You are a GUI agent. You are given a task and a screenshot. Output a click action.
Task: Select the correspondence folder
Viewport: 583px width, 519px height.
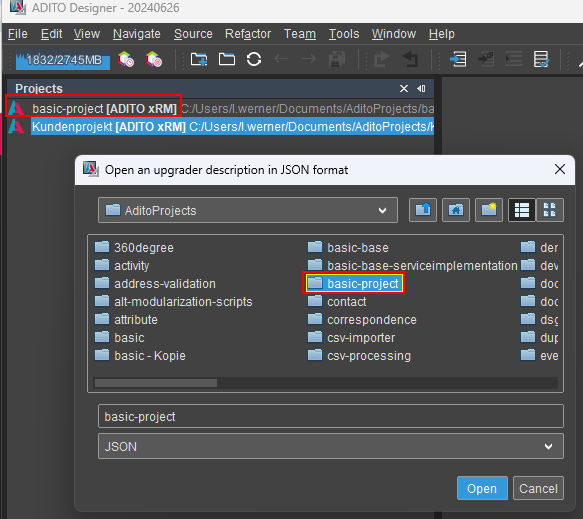click(362, 320)
